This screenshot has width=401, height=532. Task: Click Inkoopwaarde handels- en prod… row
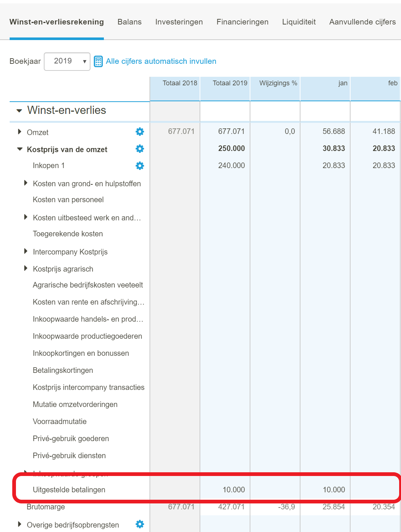tap(88, 319)
